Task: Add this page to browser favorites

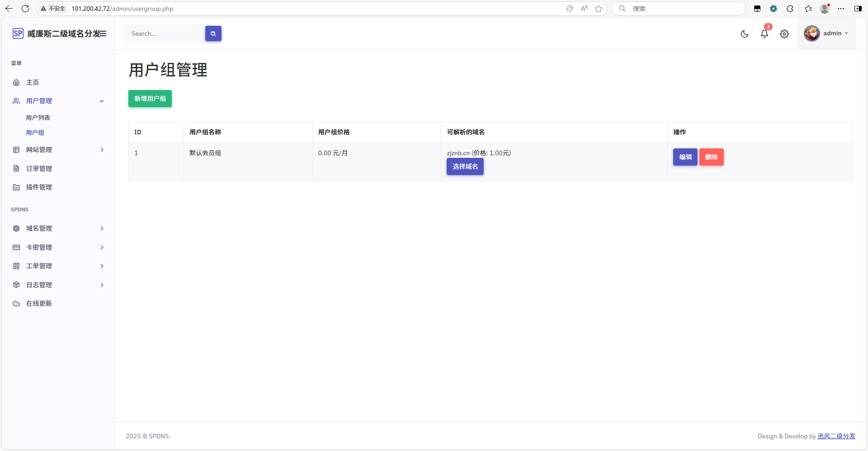Action: [x=599, y=9]
